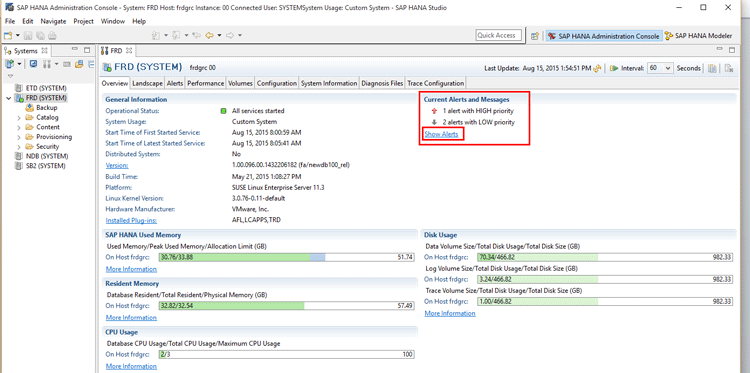The image size is (750, 373).
Task: Maximize the Systems view panel
Action: point(87,50)
